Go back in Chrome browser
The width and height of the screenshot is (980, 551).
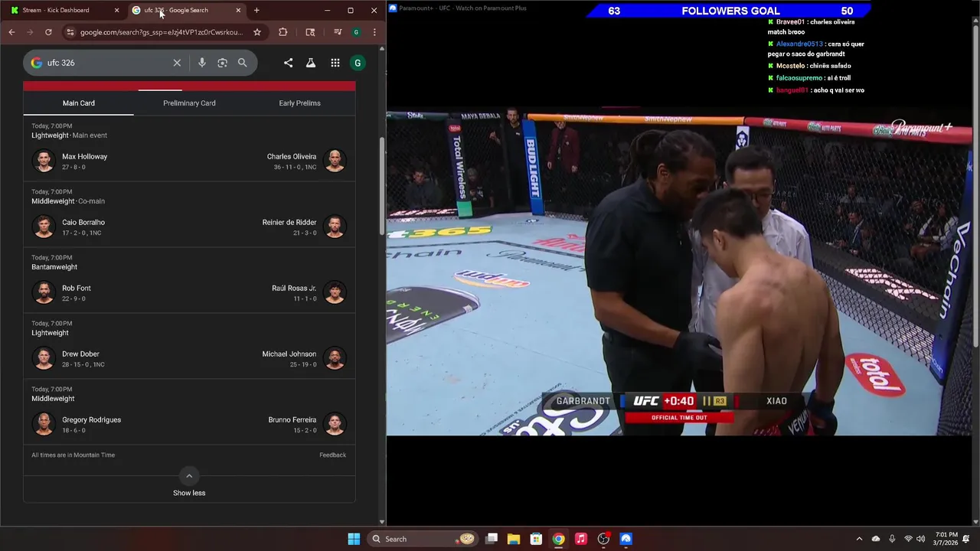pyautogui.click(x=11, y=32)
